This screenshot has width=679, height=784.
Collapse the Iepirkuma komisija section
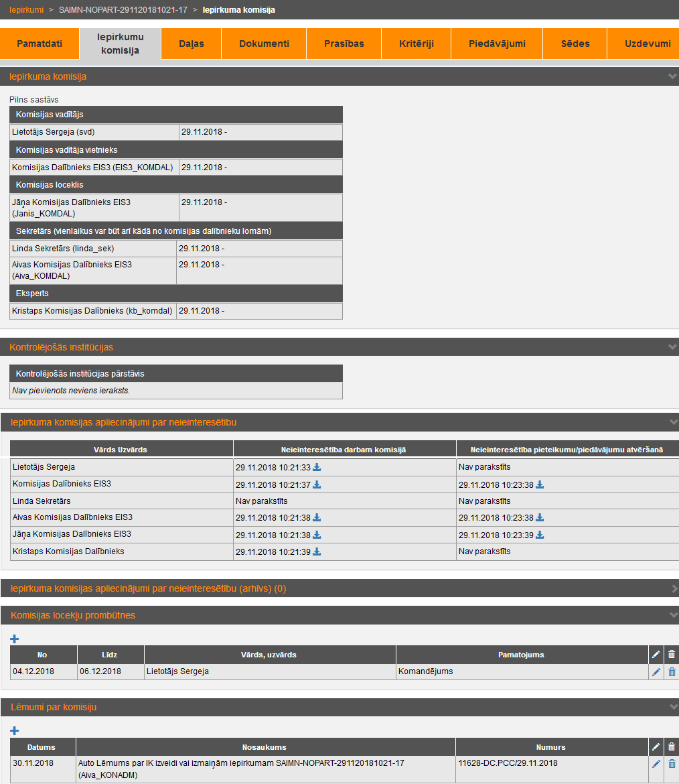pos(673,76)
